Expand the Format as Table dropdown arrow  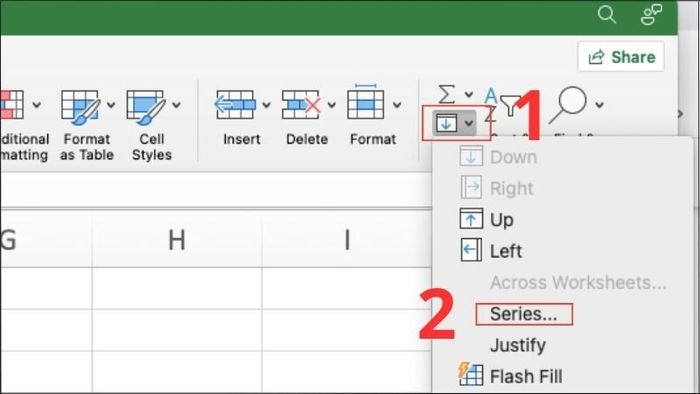click(111, 105)
